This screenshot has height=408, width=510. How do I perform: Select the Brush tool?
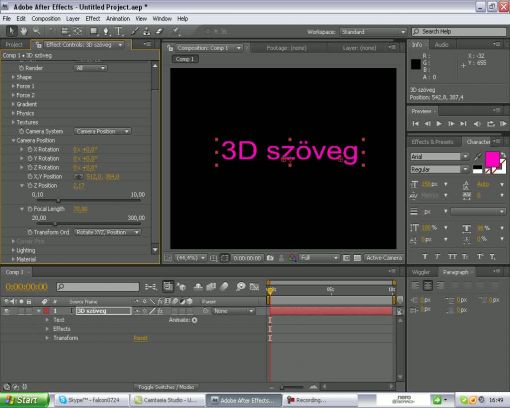coord(135,31)
